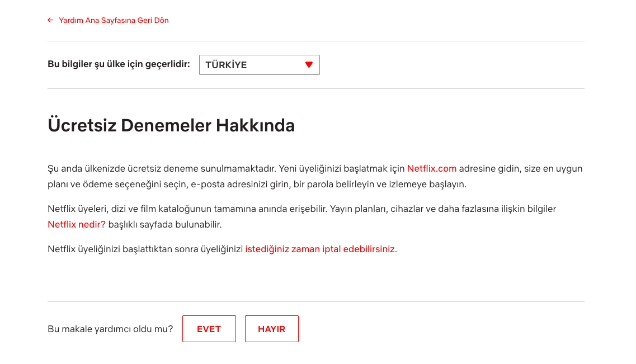Click the red back arrow icon
The height and width of the screenshot is (364, 636).
pos(50,20)
